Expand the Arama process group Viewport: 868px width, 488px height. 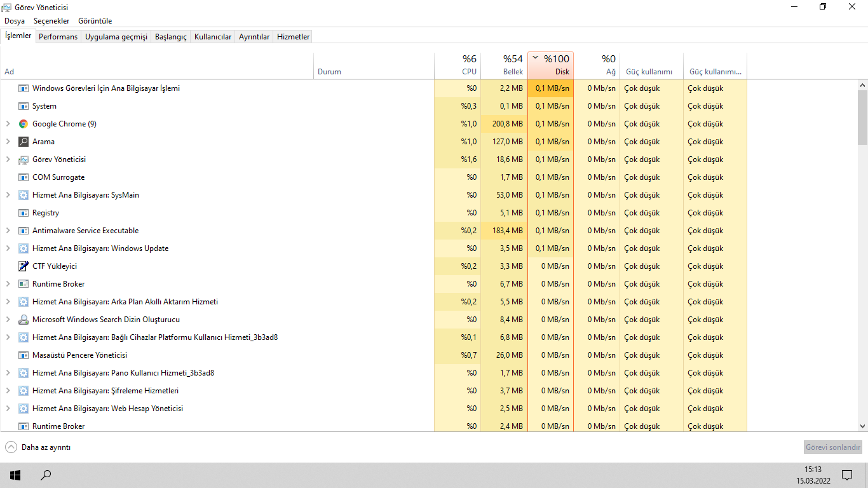pyautogui.click(x=8, y=142)
